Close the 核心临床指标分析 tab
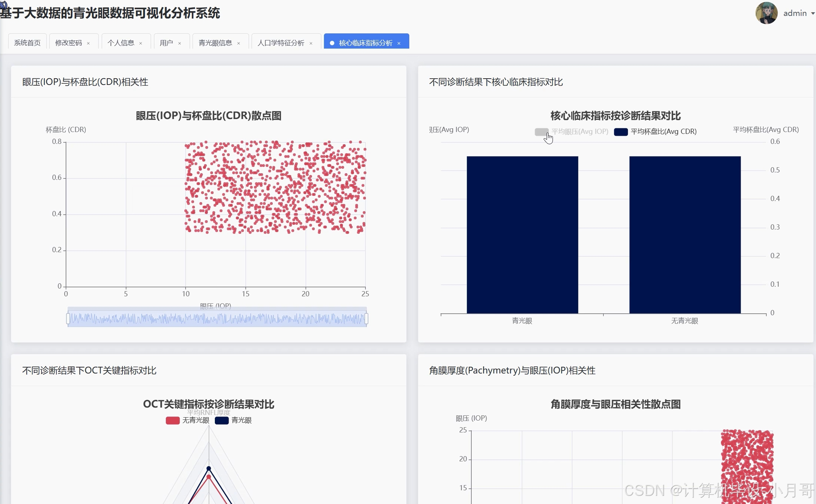The image size is (816, 504). pos(399,43)
